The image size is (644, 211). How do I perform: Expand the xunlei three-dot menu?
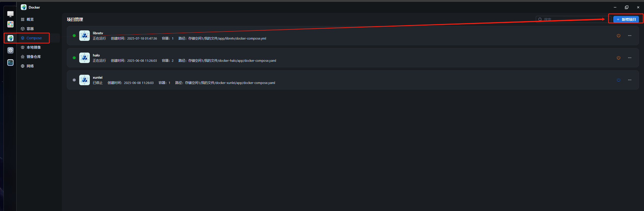[629, 80]
